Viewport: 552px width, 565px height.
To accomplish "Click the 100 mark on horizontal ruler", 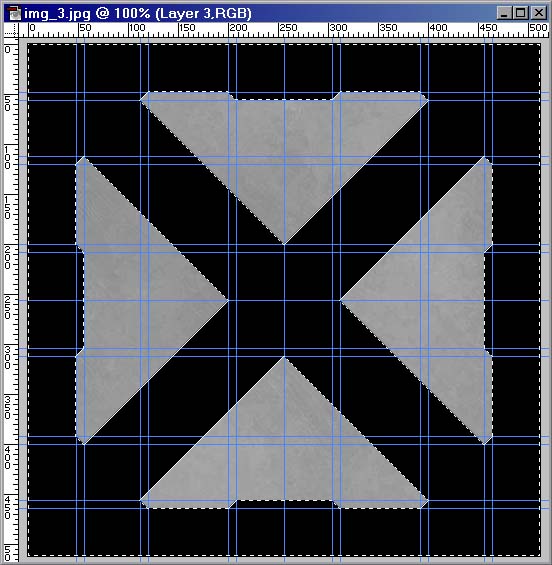I will pos(137,28).
